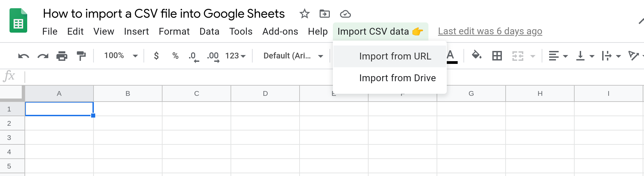644x176 pixels.
Task: Open the fill color bucket
Action: (476, 55)
